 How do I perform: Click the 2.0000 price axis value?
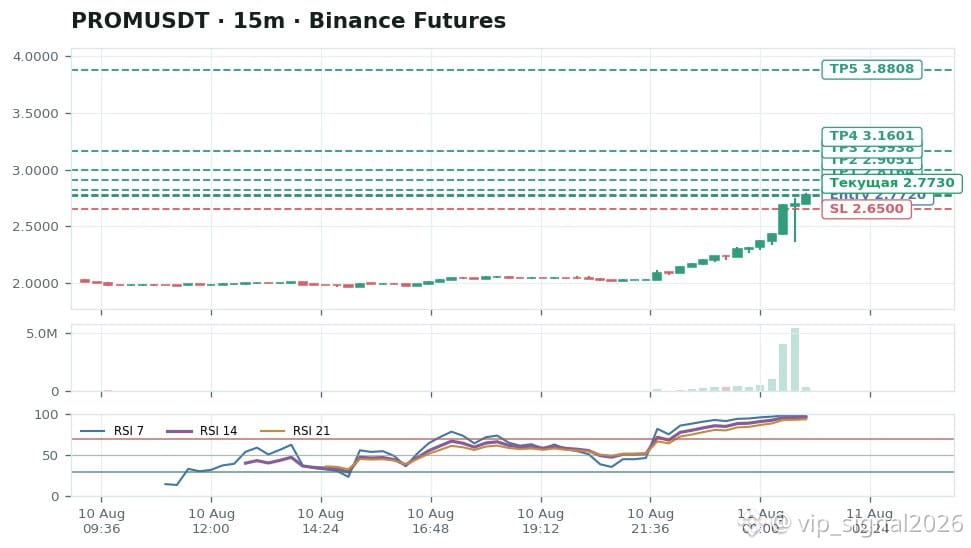[x=35, y=284]
